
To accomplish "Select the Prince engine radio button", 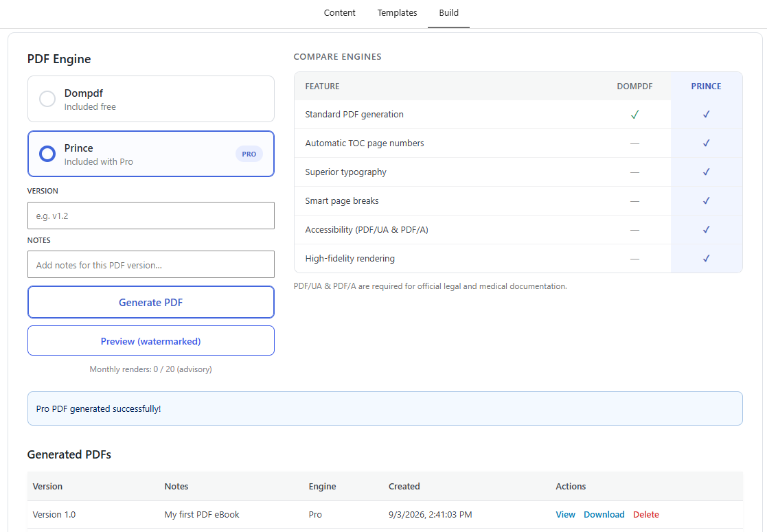I will [47, 154].
